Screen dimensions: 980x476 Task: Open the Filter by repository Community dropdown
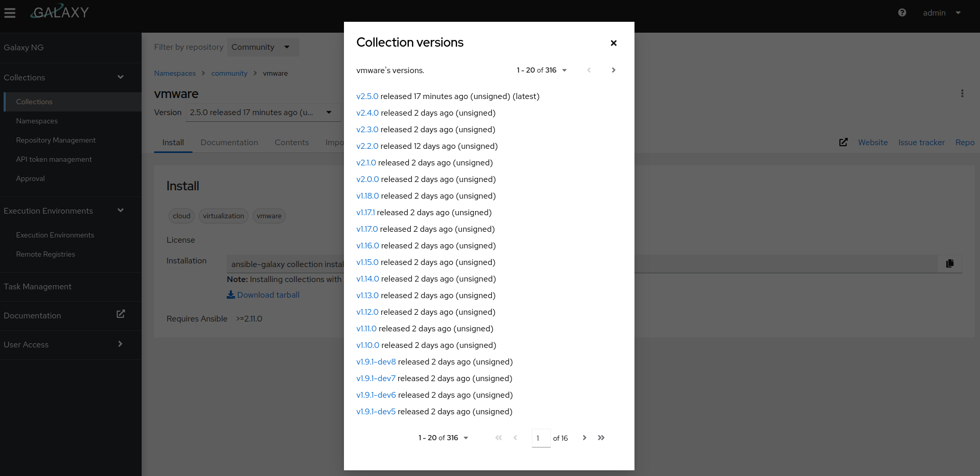(x=263, y=47)
